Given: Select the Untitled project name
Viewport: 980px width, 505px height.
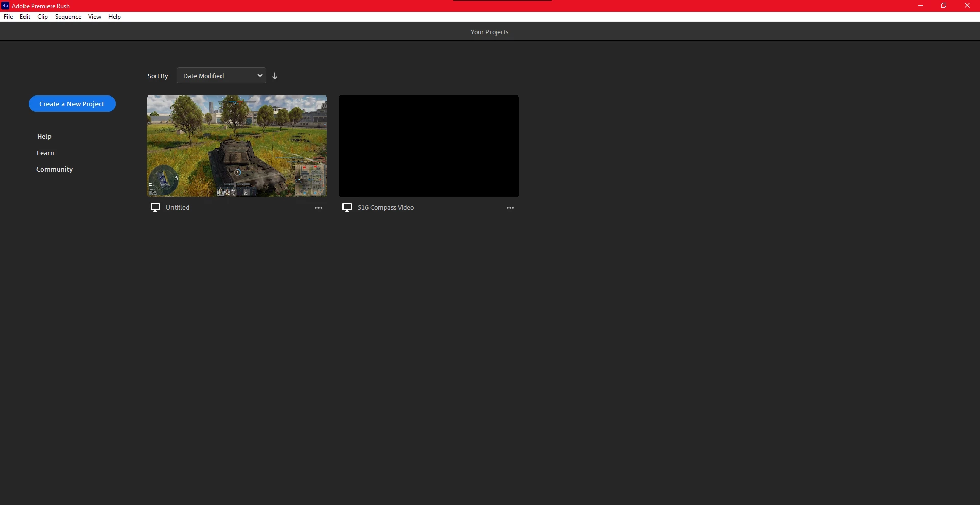Looking at the screenshot, I should (178, 207).
